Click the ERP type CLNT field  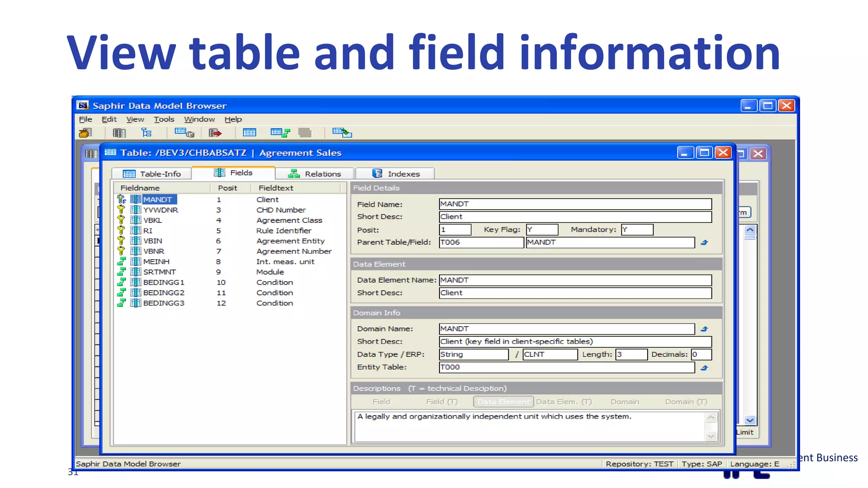pos(550,355)
